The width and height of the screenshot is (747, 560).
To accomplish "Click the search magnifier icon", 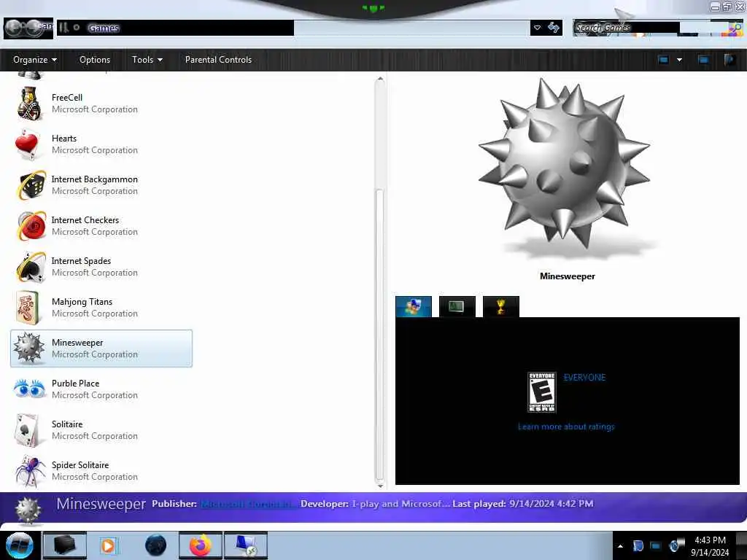I will (735, 28).
